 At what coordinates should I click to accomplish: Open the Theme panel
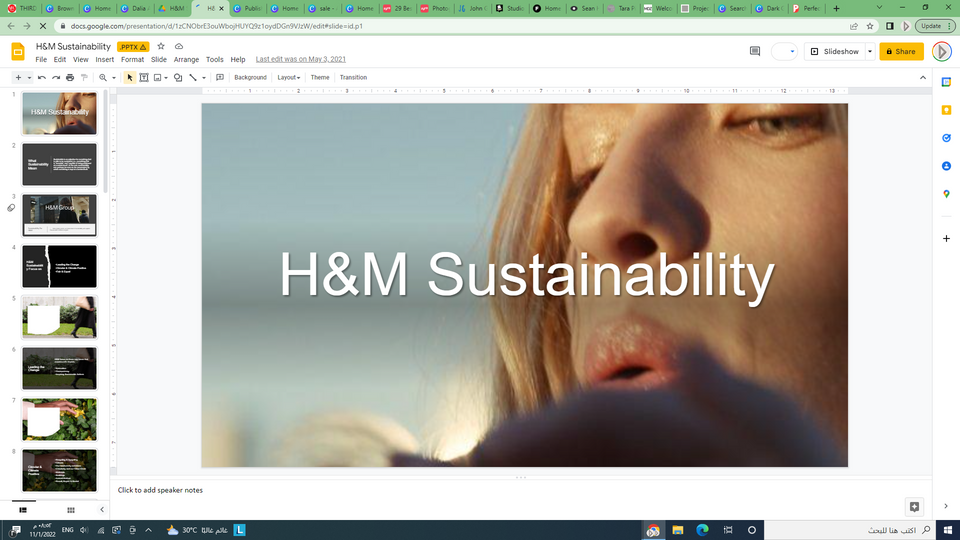coord(320,78)
